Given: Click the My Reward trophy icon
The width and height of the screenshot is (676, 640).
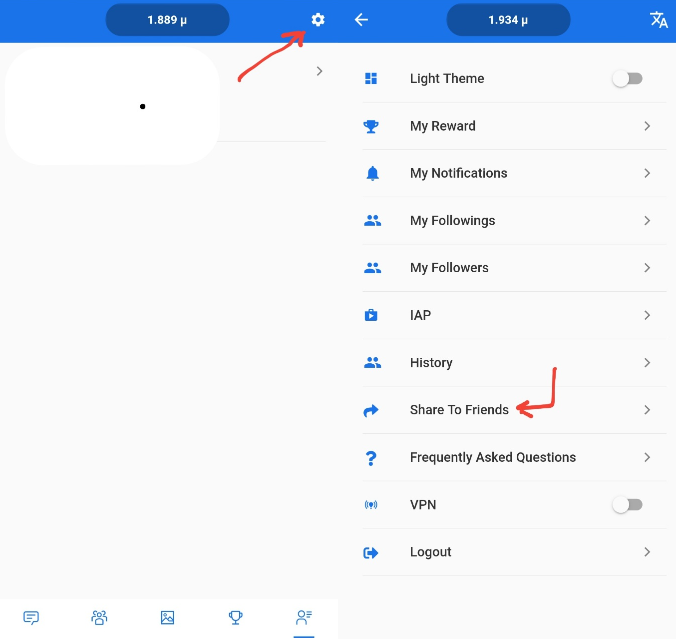Looking at the screenshot, I should click(371, 126).
